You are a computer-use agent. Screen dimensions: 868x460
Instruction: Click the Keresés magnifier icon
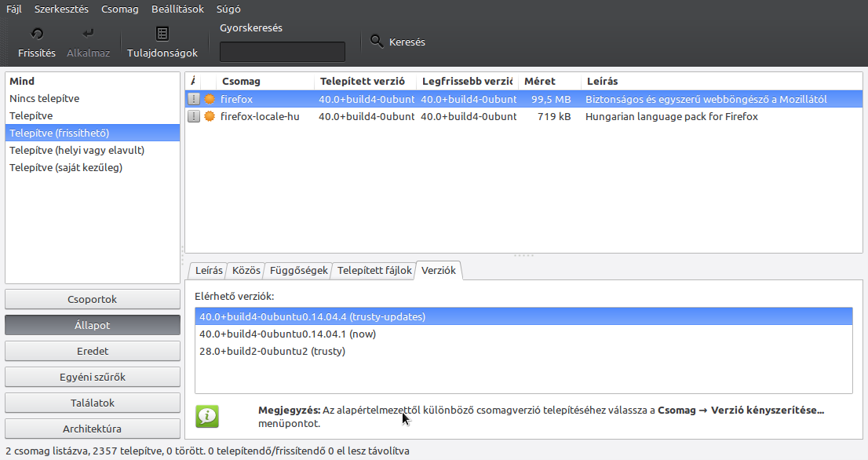[377, 42]
